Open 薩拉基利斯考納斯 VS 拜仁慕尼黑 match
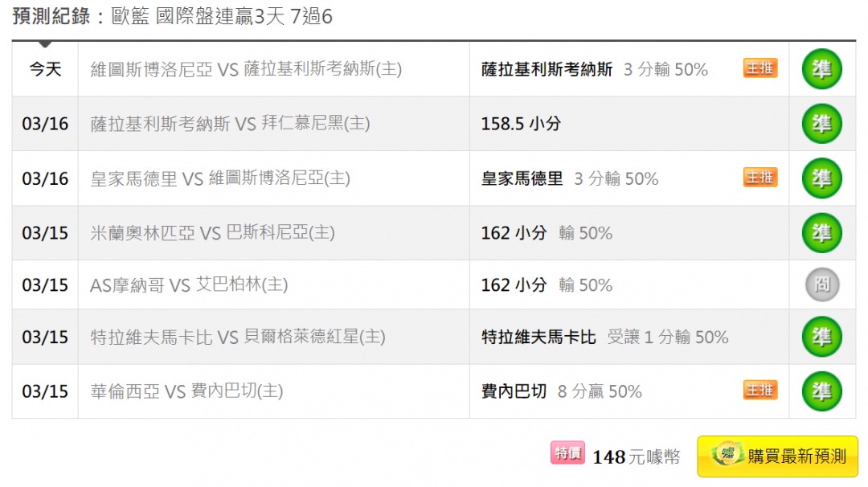Screen dimensions: 868x487 tap(231, 124)
